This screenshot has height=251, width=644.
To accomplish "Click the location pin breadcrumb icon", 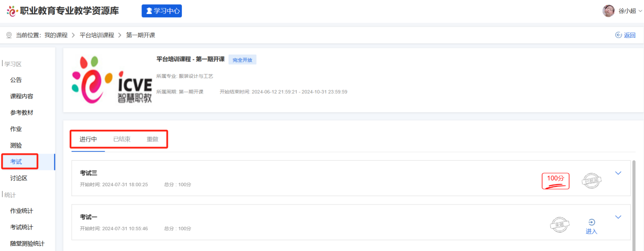I will [9, 35].
